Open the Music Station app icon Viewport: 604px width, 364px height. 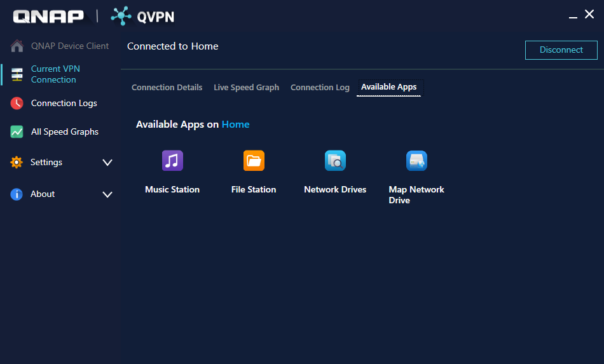(x=172, y=161)
